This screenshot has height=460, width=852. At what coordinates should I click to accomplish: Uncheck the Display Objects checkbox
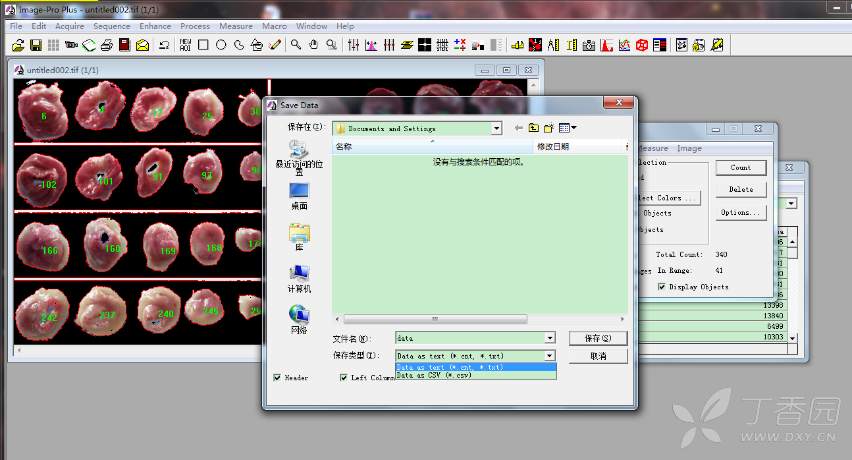661,287
